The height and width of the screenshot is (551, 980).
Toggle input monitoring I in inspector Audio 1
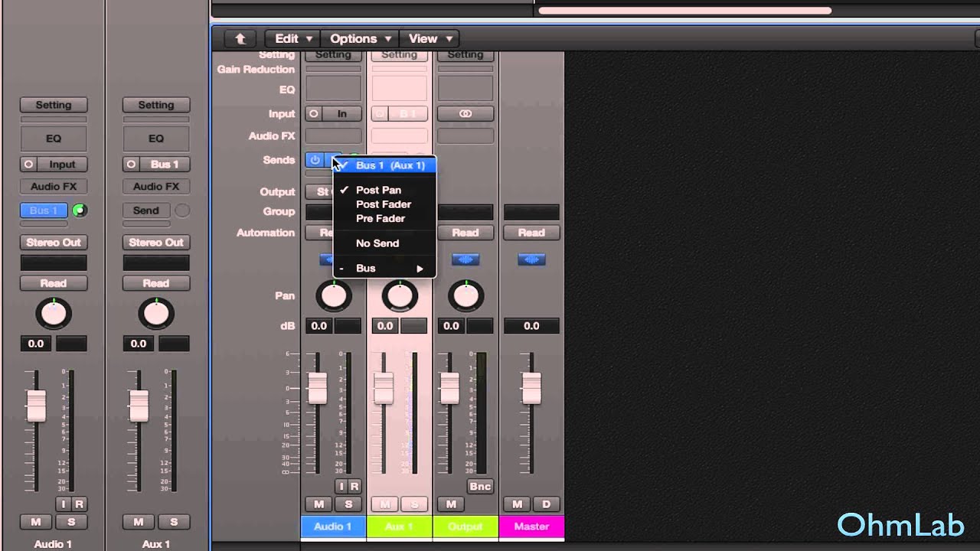pyautogui.click(x=64, y=504)
